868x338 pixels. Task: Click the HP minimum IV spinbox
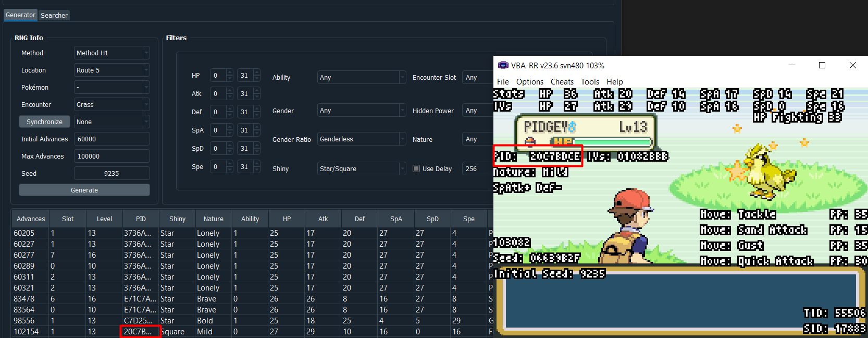click(221, 75)
